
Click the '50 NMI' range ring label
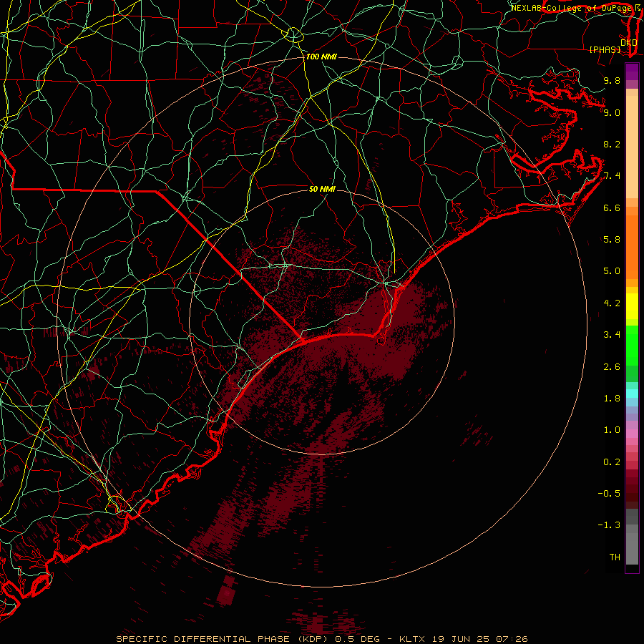click(322, 189)
